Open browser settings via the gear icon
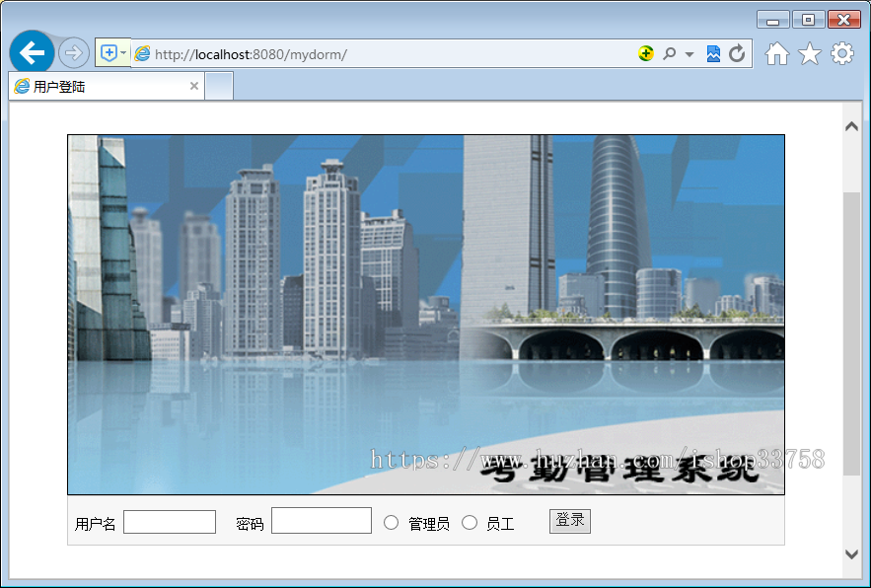This screenshot has height=588, width=871. pos(839,54)
